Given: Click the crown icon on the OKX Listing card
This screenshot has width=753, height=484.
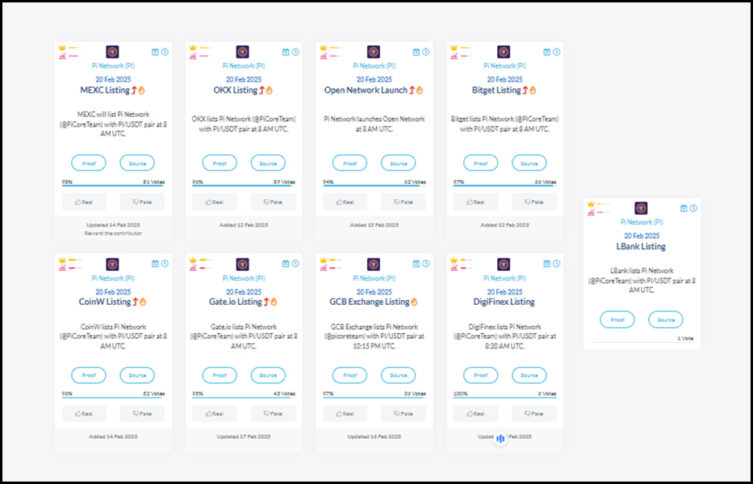Looking at the screenshot, I should point(193,48).
